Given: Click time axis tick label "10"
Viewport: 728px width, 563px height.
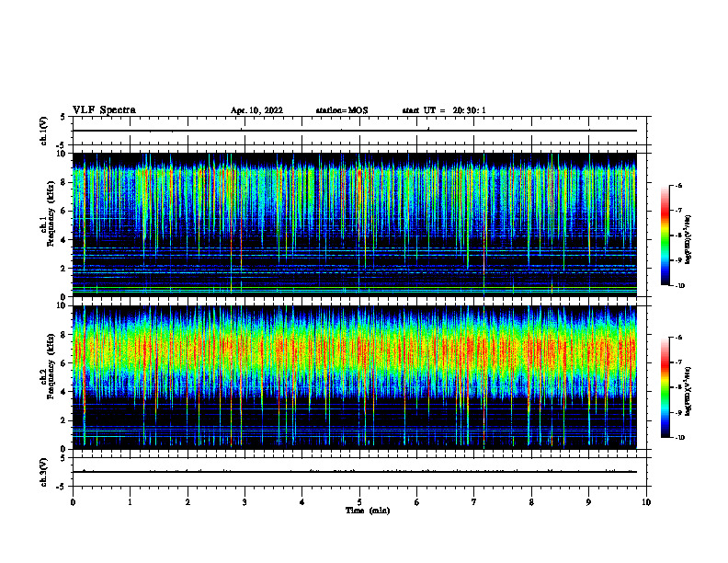Looking at the screenshot, I should (646, 502).
